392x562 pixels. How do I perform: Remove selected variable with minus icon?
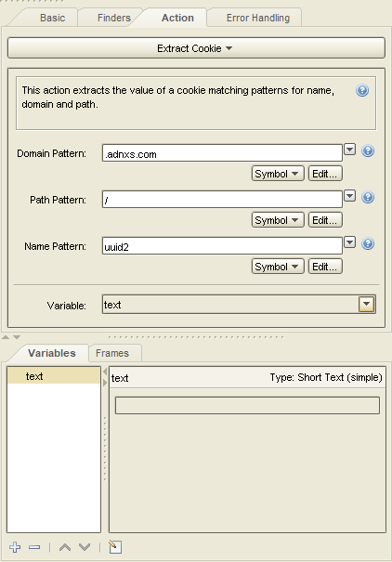point(34,547)
